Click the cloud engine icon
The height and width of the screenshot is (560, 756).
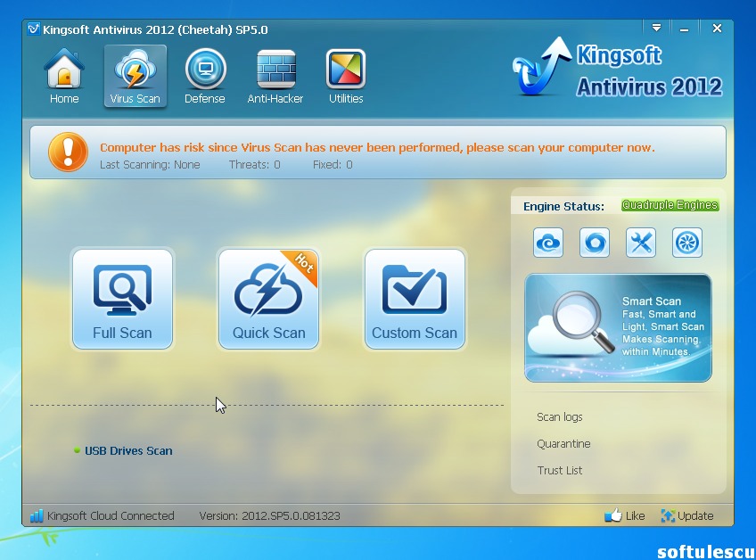[548, 243]
